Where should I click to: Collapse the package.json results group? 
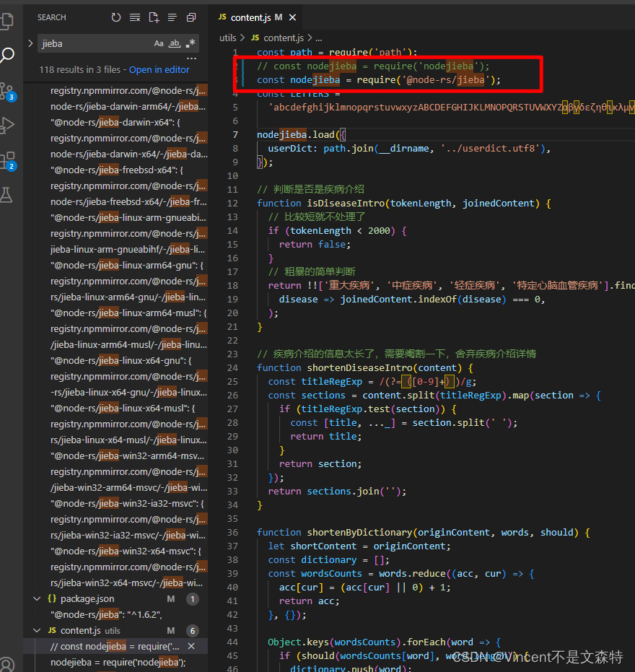(37, 598)
